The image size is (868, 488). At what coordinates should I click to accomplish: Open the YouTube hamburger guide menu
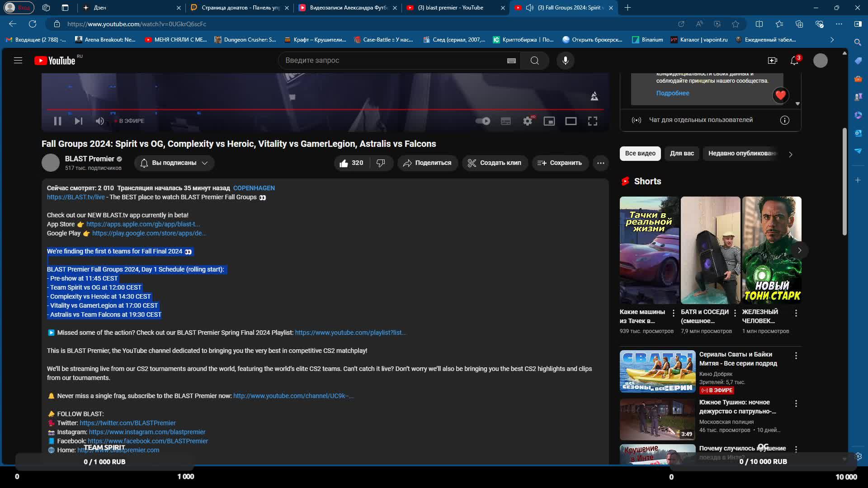click(18, 61)
